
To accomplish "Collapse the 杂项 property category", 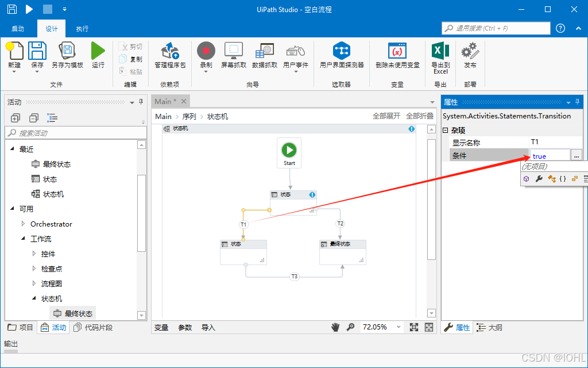I will tap(446, 131).
